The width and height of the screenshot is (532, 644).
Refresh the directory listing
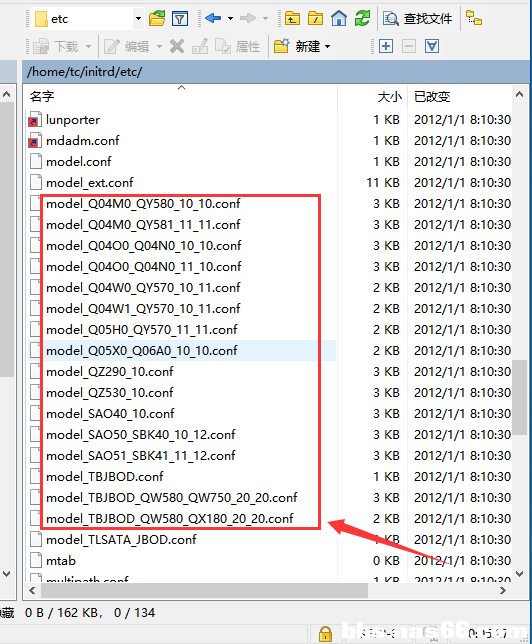pyautogui.click(x=362, y=18)
